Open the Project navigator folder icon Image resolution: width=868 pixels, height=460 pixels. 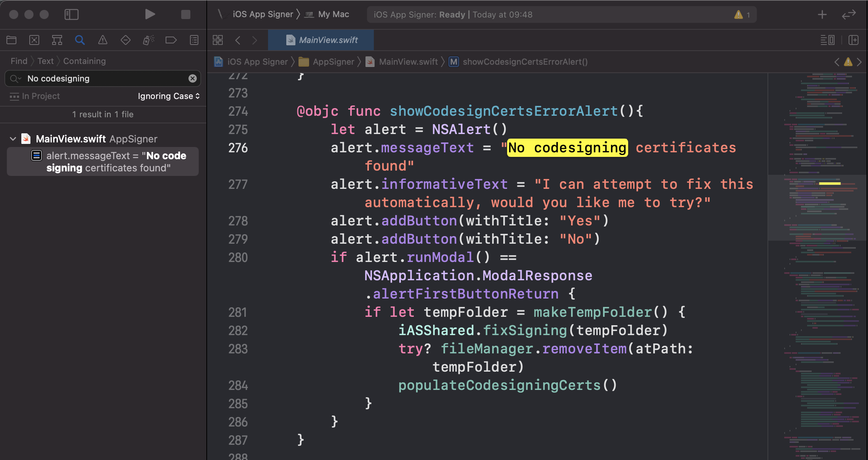coord(11,40)
